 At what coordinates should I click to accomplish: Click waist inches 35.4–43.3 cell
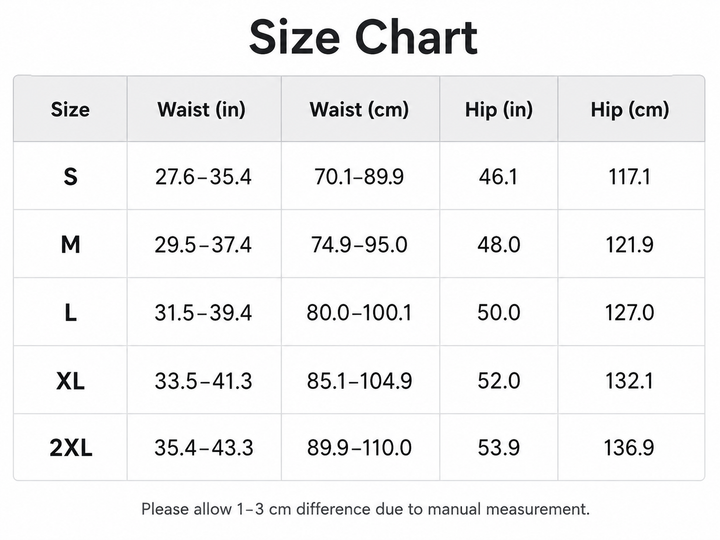(203, 447)
